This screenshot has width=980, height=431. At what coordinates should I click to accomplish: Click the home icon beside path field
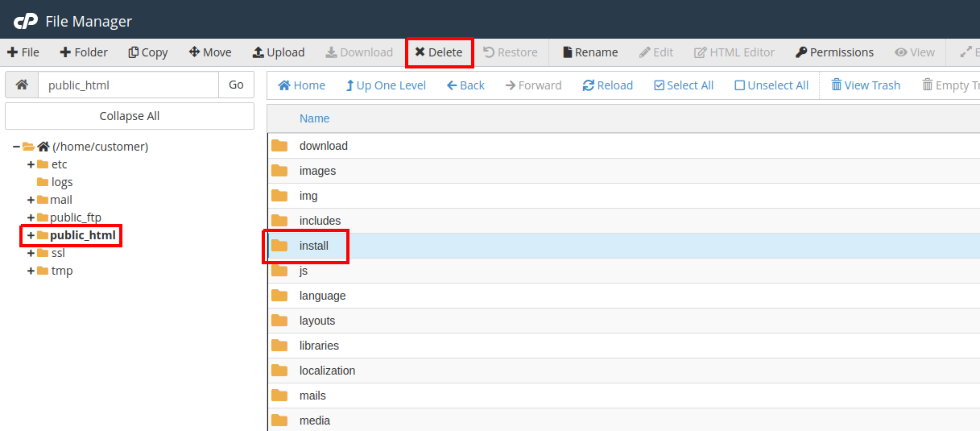[22, 85]
